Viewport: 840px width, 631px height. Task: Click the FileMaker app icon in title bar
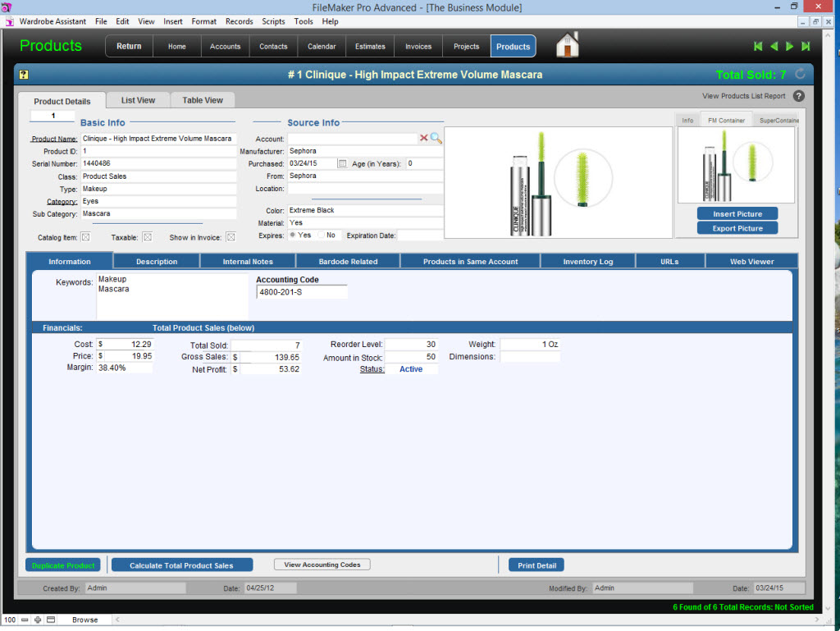pos(7,7)
